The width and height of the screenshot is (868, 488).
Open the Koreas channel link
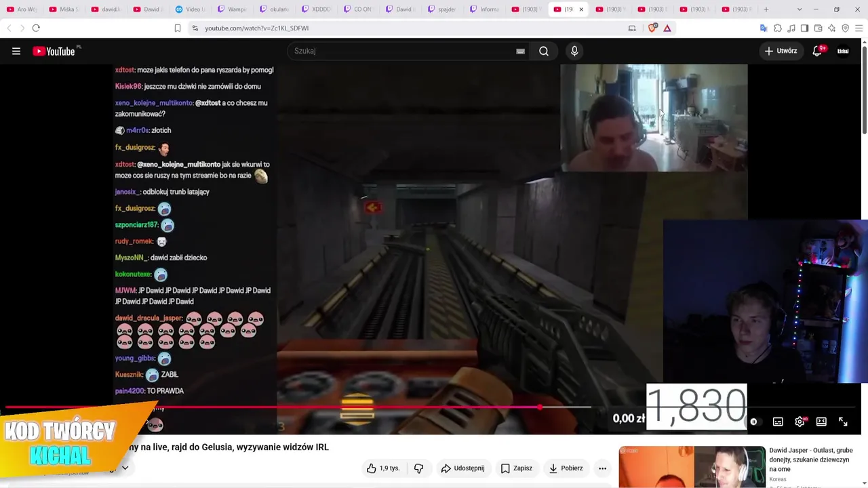(778, 479)
